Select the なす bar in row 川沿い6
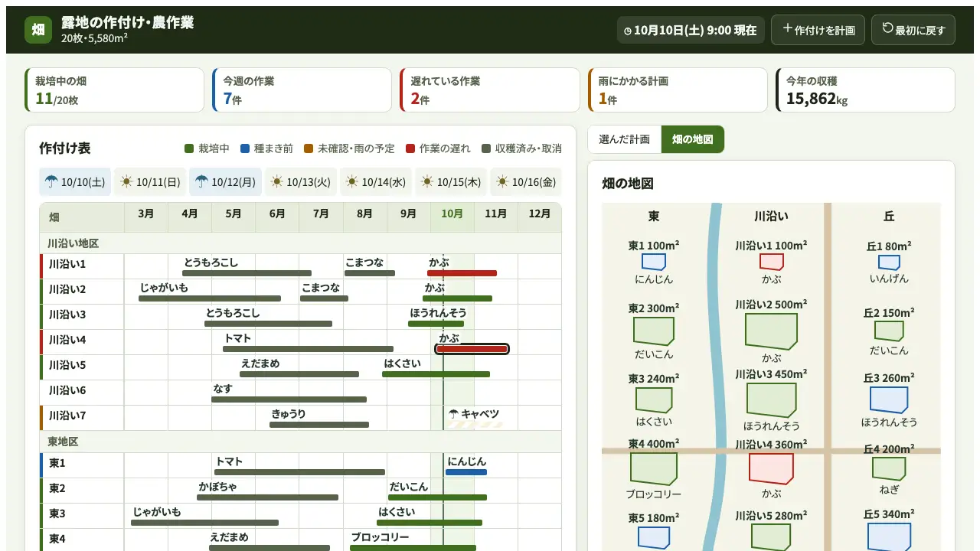 [x=289, y=399]
